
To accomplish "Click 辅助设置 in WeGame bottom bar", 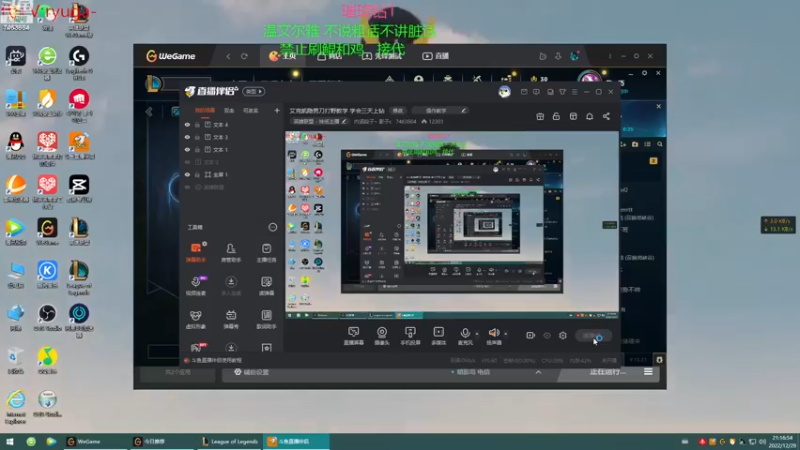I will point(252,372).
